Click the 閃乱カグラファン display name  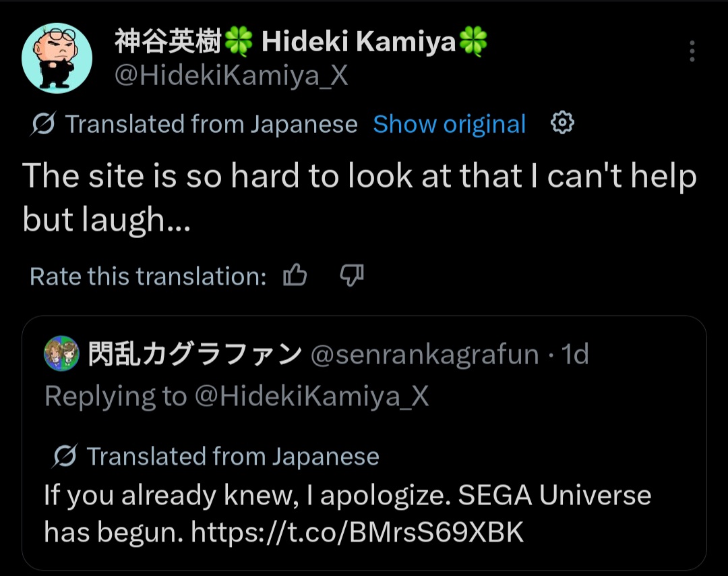coord(195,354)
